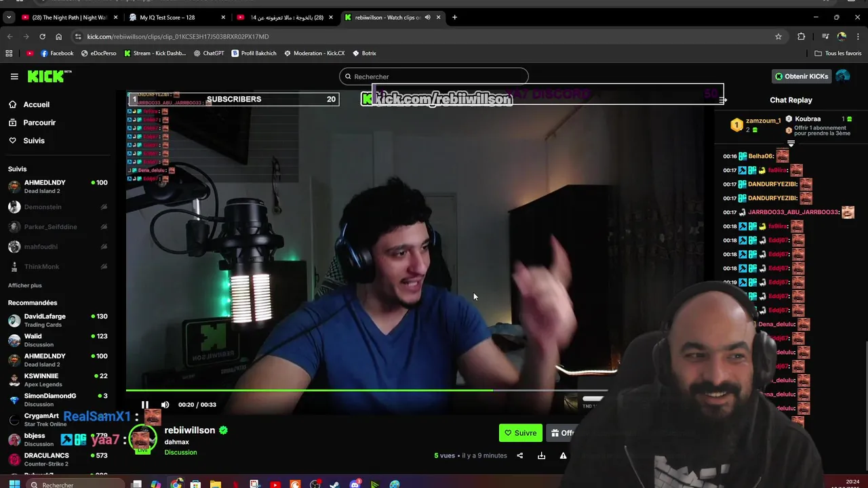This screenshot has height=488, width=868.
Task: Navigate back in browser
Action: [9, 37]
